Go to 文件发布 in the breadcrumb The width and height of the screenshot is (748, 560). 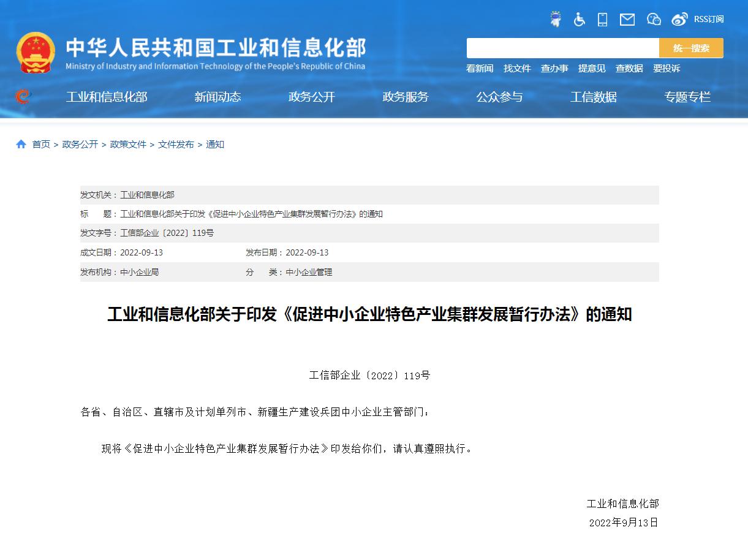[x=176, y=145]
